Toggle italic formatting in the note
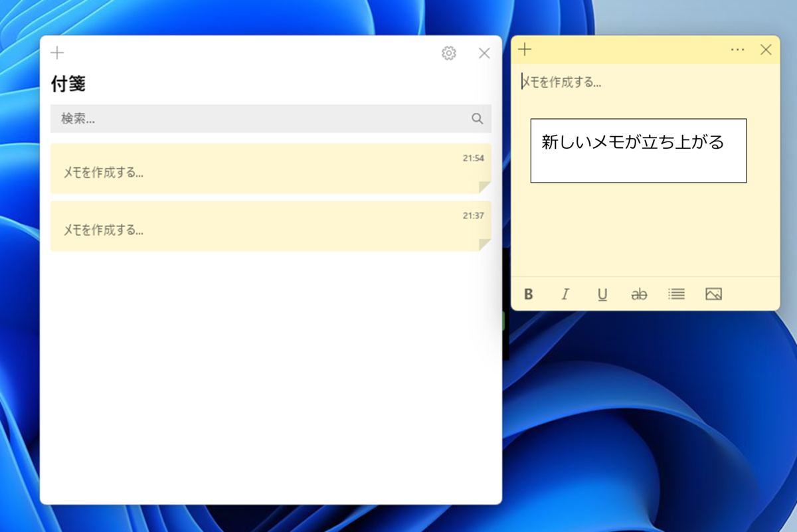Viewport: 797px width, 532px height. click(x=565, y=294)
